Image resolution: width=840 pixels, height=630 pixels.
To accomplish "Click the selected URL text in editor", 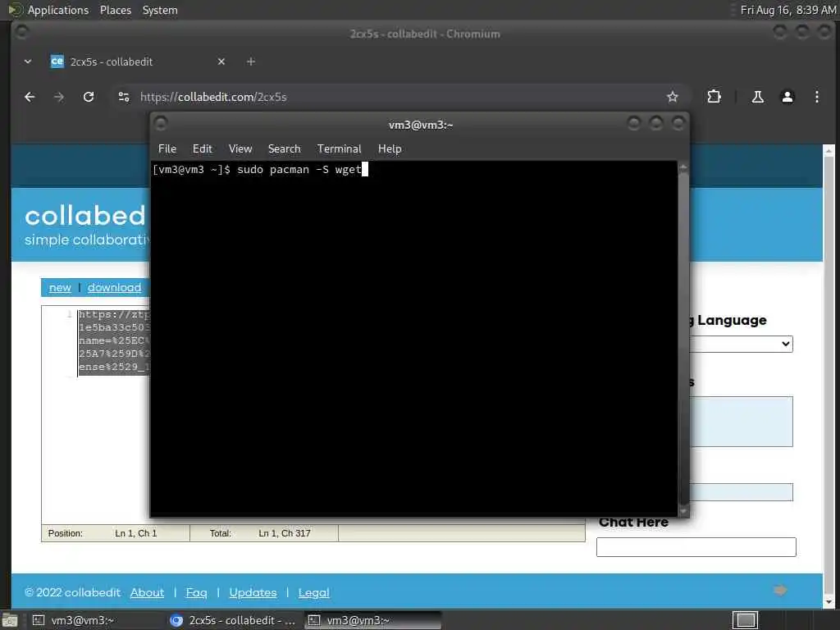I will coord(114,340).
